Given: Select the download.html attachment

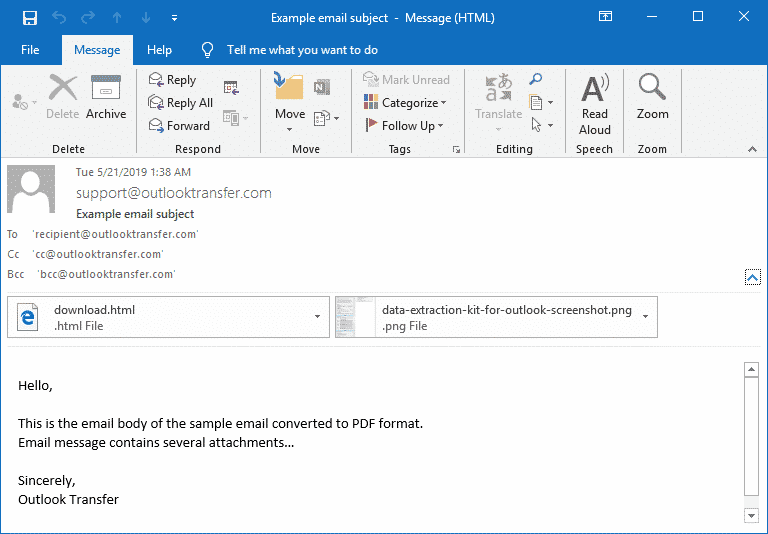Looking at the screenshot, I should pyautogui.click(x=168, y=317).
